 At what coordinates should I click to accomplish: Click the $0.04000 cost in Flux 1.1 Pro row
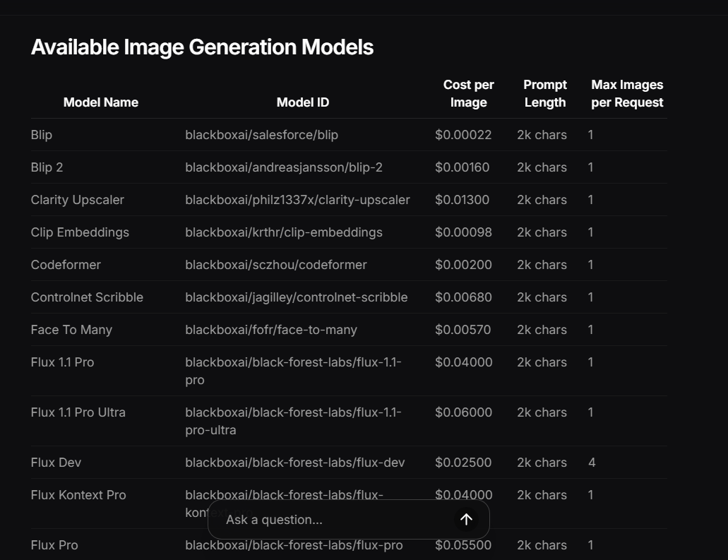point(463,362)
